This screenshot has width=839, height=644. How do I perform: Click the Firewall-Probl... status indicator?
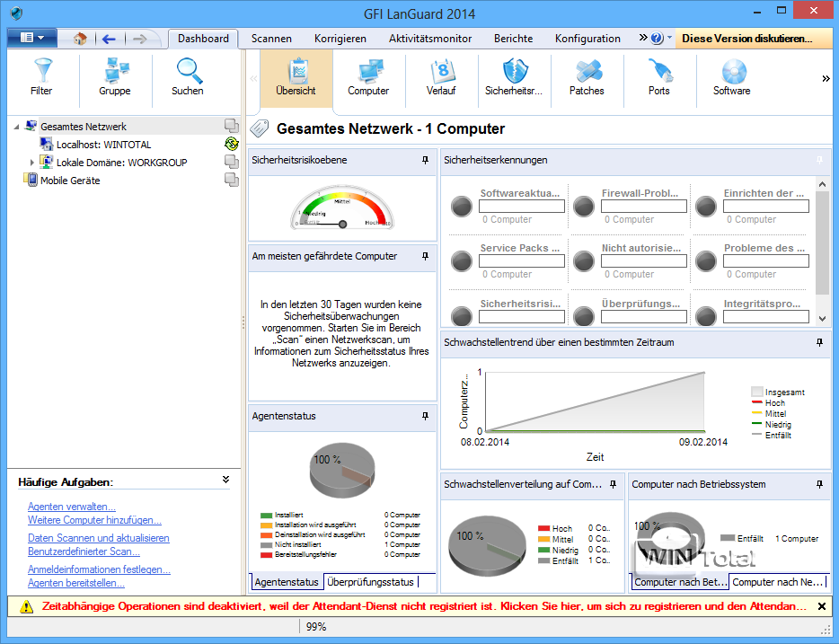coord(583,206)
